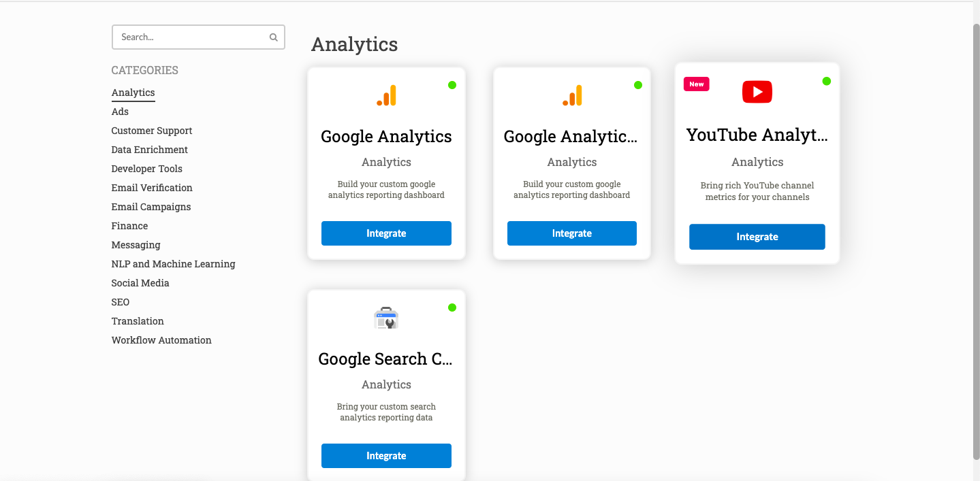Integrate YouTube Analytics
This screenshot has height=481, width=980.
(757, 237)
